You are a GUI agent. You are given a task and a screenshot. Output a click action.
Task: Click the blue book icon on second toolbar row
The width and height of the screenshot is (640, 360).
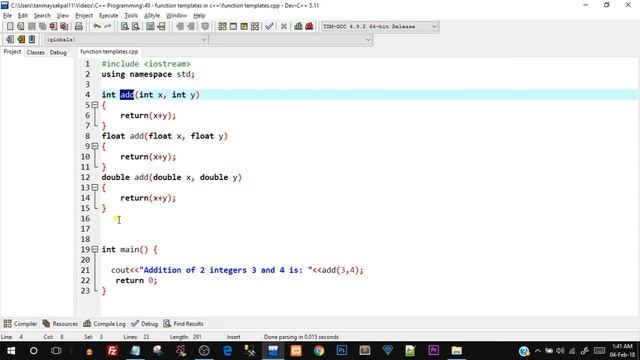[32, 40]
